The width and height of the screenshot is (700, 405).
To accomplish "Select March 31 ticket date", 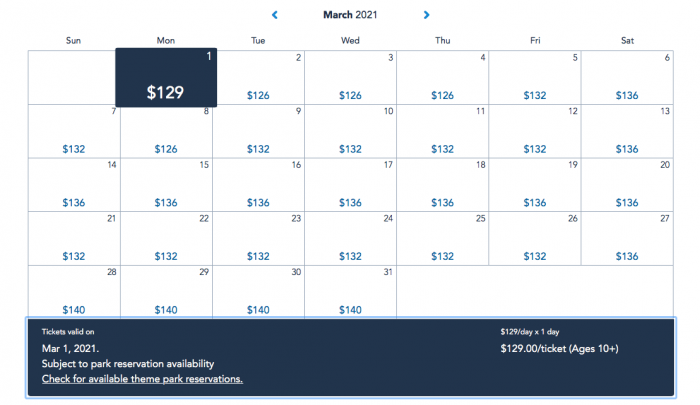I will [350, 292].
